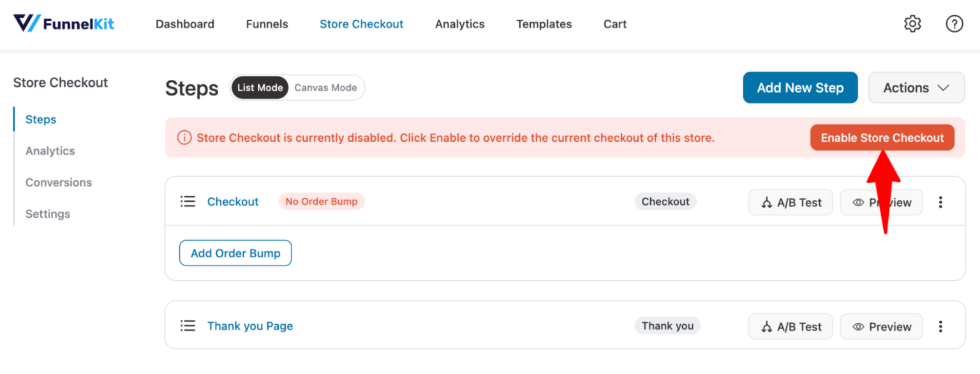Viewport: 980px width, 374px height.
Task: Open the Templates section
Action: point(544,24)
